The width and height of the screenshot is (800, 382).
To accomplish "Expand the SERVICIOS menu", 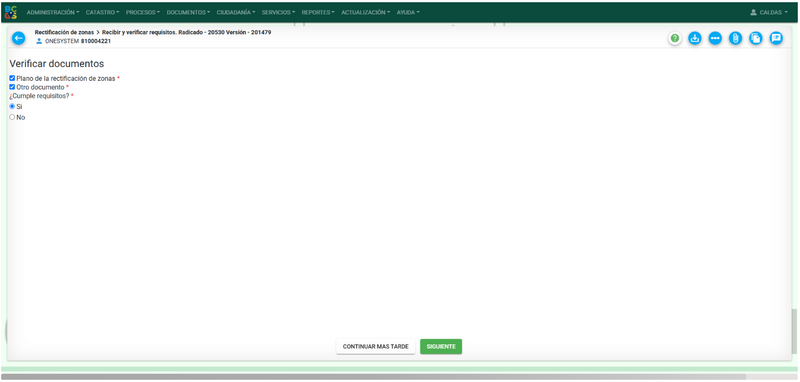I will click(x=279, y=12).
